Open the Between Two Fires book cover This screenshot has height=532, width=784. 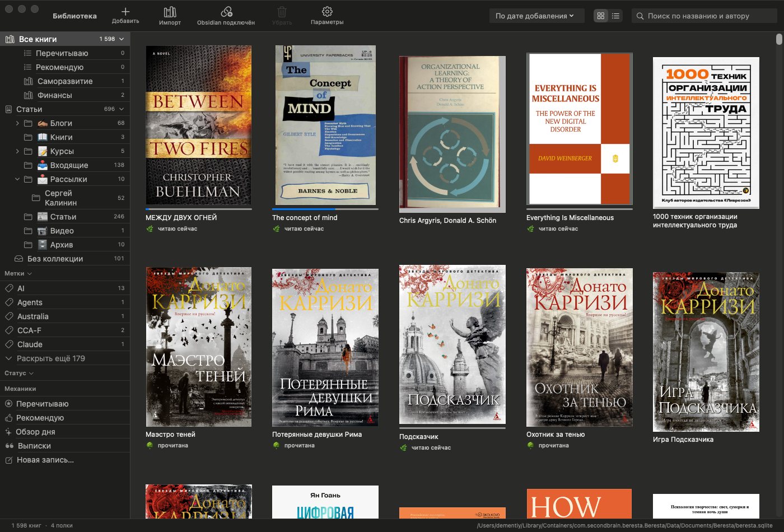(199, 125)
